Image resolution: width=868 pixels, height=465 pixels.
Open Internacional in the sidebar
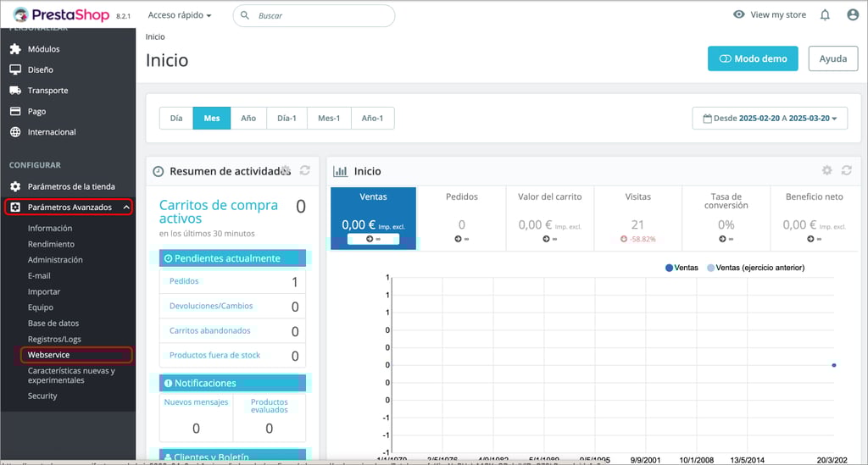[x=51, y=132]
